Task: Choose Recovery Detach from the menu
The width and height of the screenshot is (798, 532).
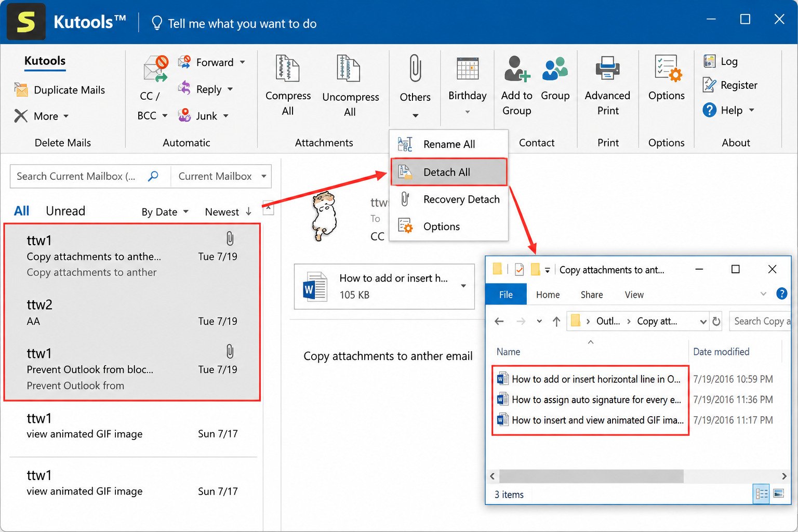Action: pos(449,199)
